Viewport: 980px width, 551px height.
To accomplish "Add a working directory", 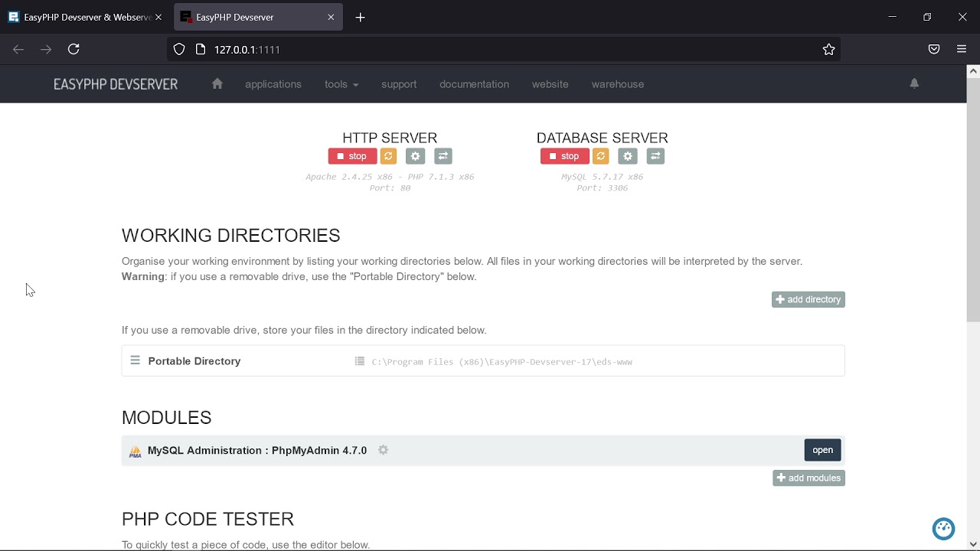I will coord(808,300).
